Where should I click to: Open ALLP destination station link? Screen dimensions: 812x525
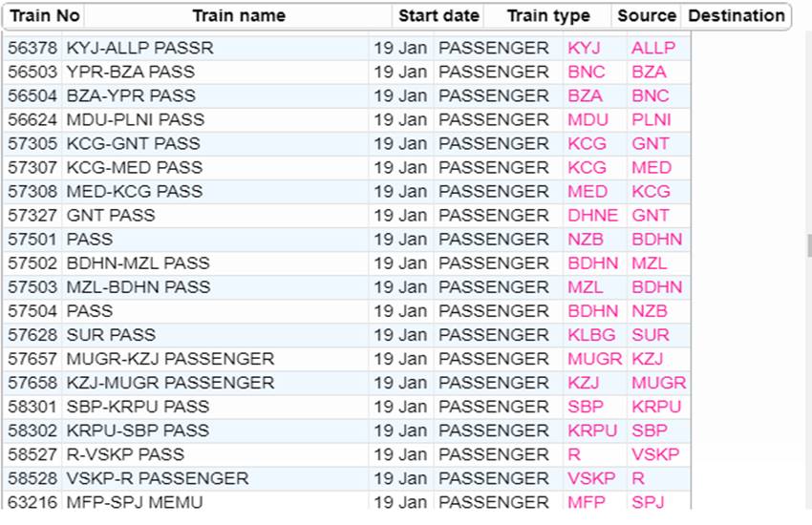click(653, 48)
